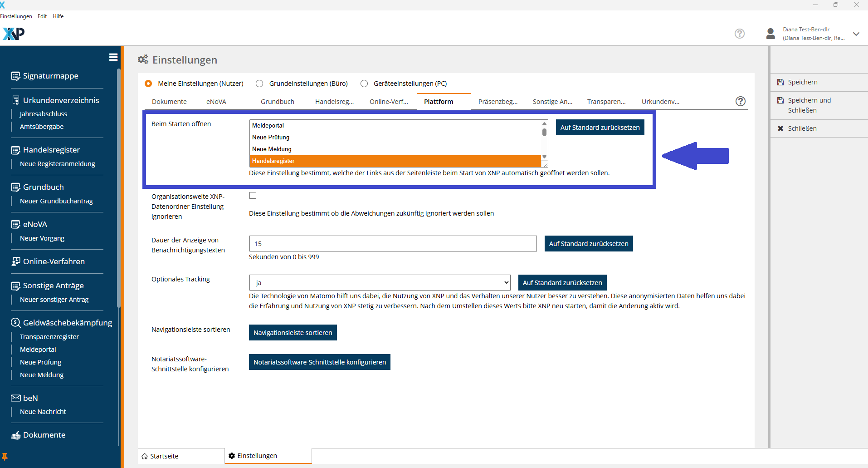This screenshot has width=868, height=468.
Task: Open the user profile avatar icon
Action: 770,34
